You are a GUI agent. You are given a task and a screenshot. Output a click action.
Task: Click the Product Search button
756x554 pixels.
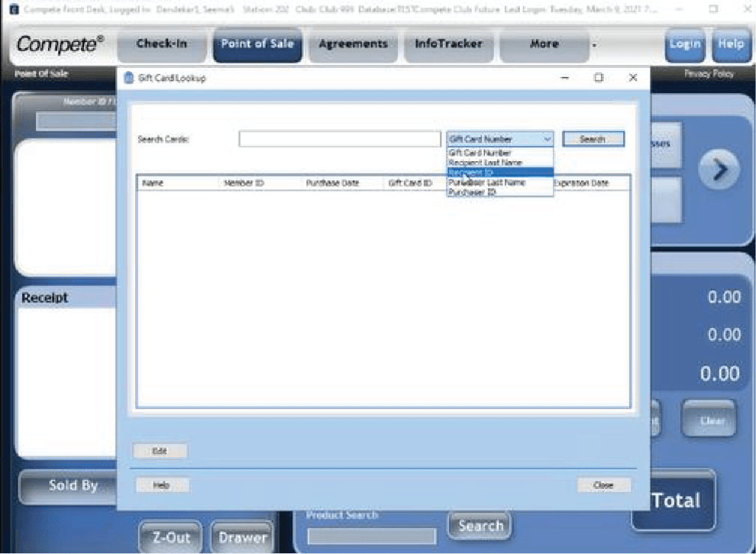point(480,526)
